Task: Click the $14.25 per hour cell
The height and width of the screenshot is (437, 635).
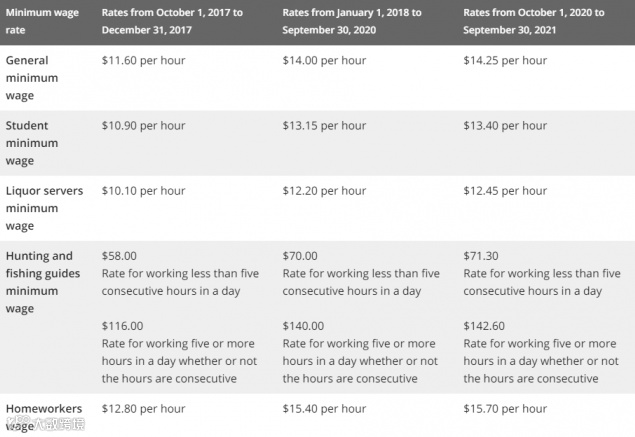Action: coord(505,60)
